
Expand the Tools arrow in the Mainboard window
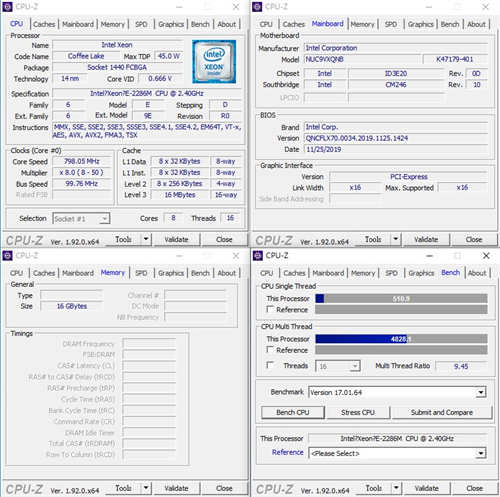(395, 239)
